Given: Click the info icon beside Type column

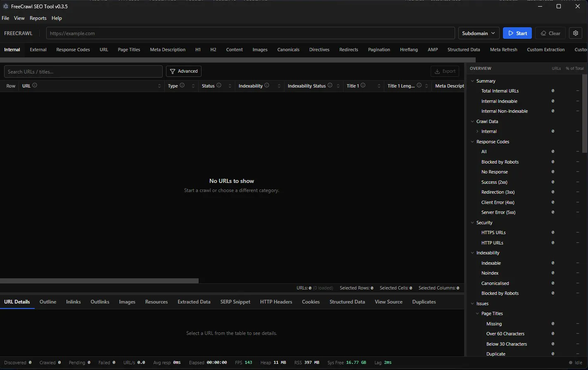Looking at the screenshot, I should click(182, 85).
